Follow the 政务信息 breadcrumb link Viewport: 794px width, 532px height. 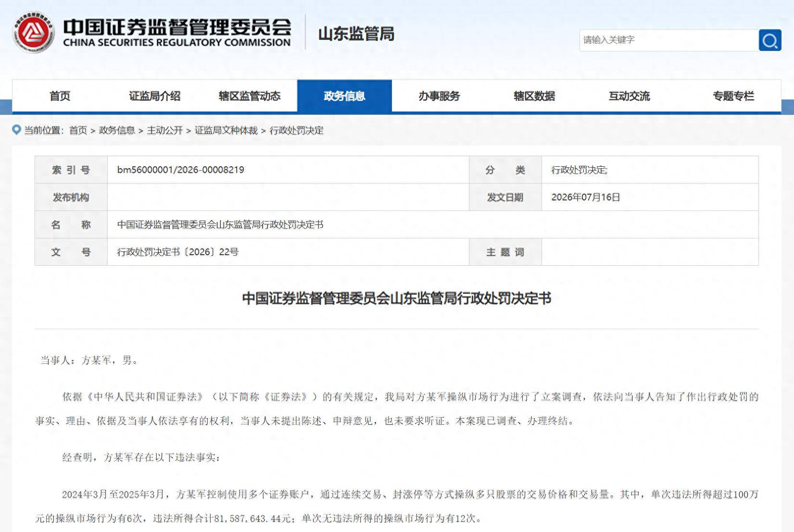pos(117,130)
